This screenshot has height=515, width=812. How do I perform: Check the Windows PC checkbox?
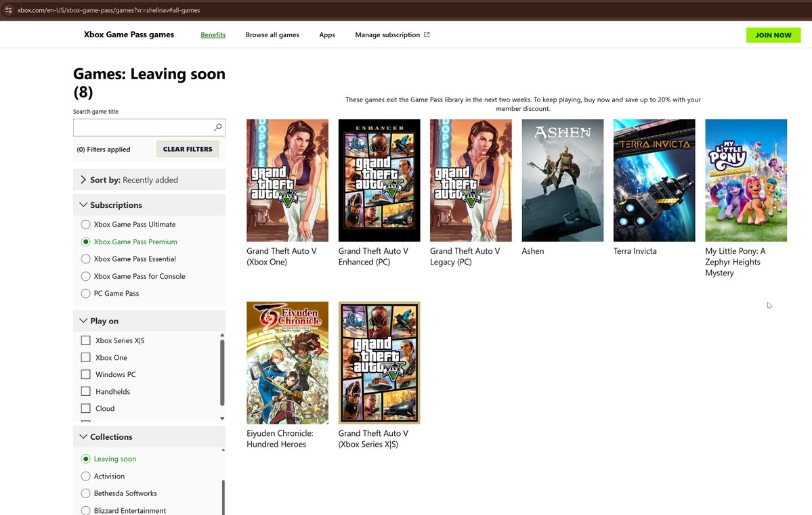(85, 374)
